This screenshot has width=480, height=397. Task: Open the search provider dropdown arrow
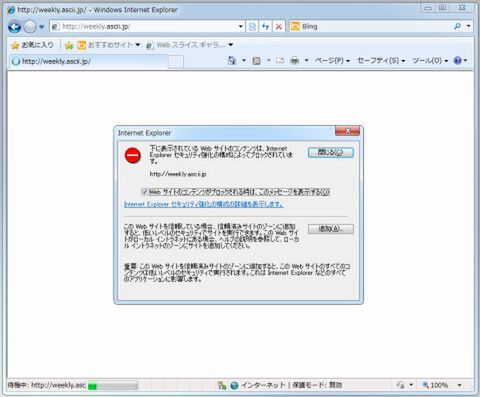(x=468, y=26)
